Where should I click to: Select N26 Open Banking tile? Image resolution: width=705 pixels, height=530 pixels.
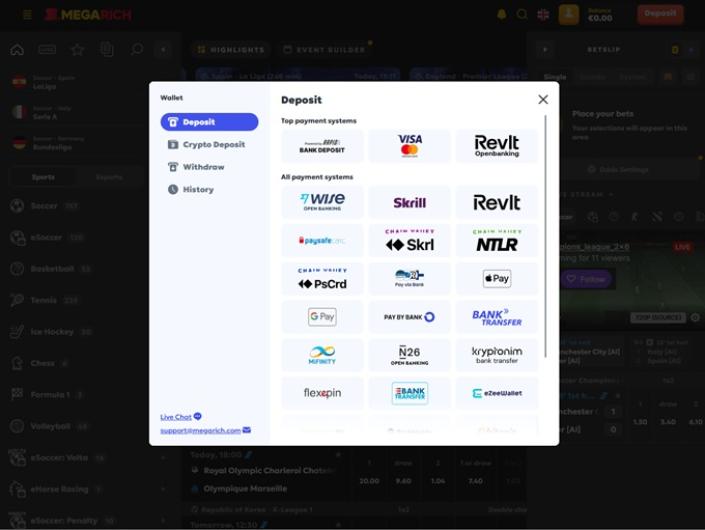[409, 355]
